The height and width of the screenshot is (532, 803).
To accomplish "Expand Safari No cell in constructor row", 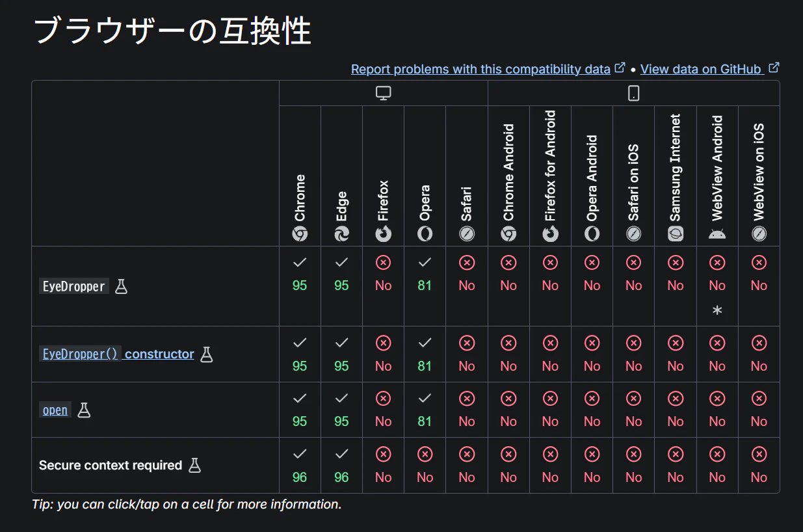I will [x=467, y=354].
